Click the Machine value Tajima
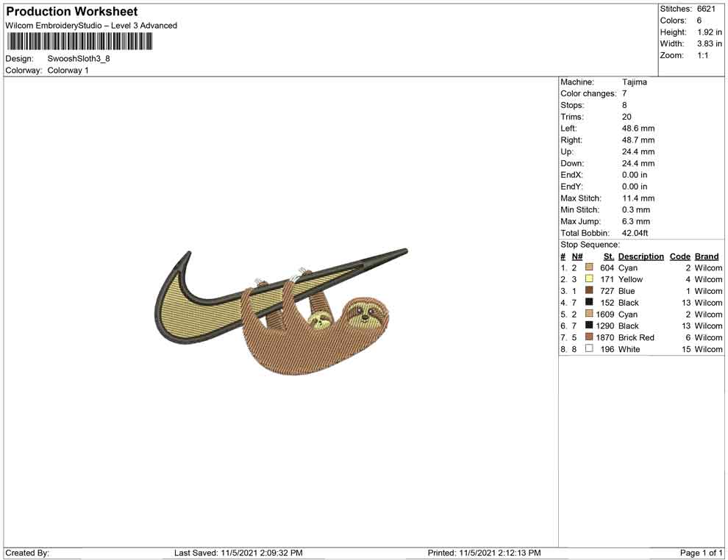 click(634, 82)
